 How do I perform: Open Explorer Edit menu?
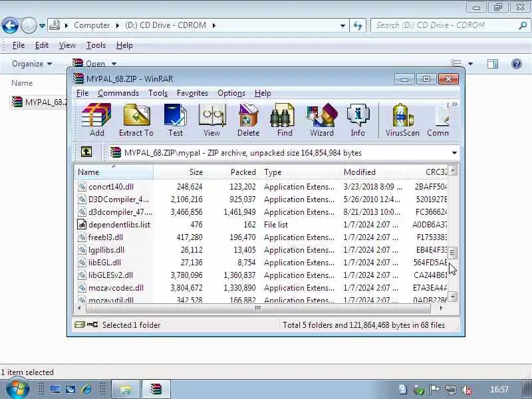coord(42,45)
